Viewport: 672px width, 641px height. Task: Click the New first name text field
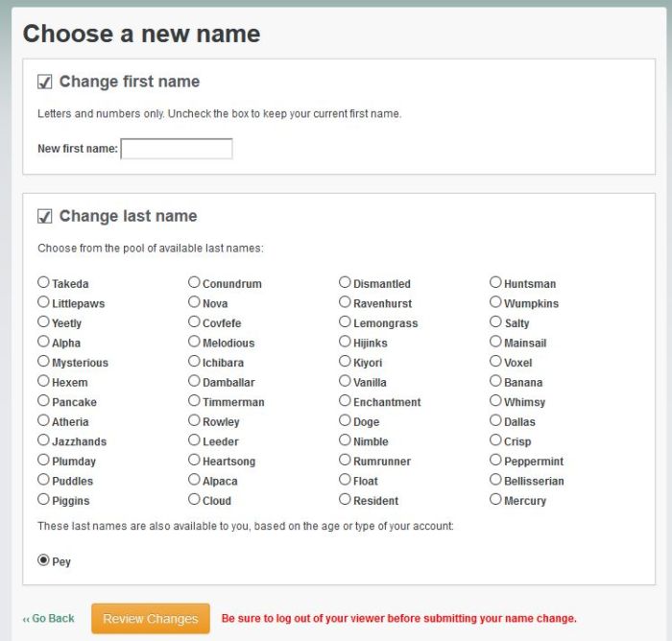pos(177,149)
